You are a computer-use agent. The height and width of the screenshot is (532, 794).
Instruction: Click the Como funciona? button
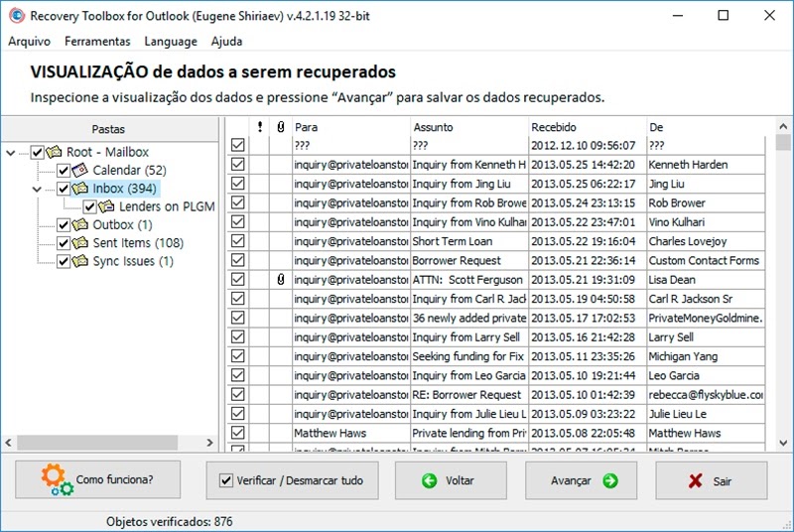(x=97, y=479)
